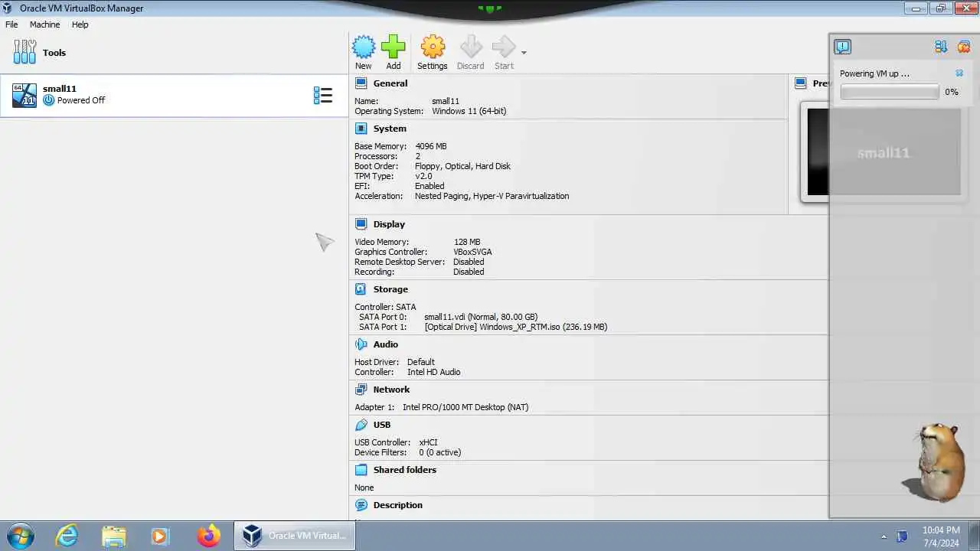The width and height of the screenshot is (980, 551).
Task: Open the System settings header link
Action: pos(390,129)
